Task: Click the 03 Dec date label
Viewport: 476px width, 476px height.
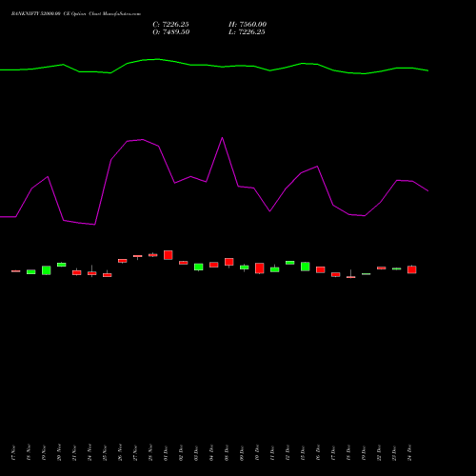Action: pyautogui.click(x=196, y=453)
